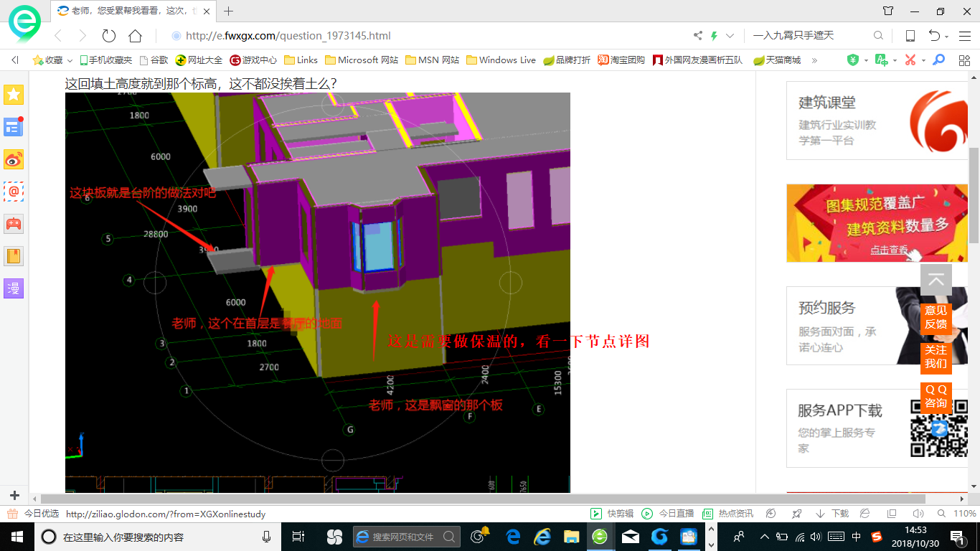Viewport: 980px width, 551px height.
Task: Open the mobile phone view icon
Action: pyautogui.click(x=910, y=36)
